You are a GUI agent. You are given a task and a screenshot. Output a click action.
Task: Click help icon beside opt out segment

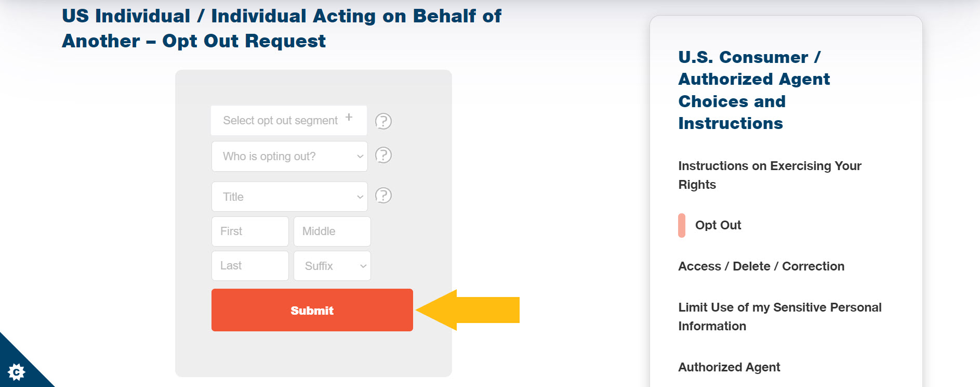click(x=383, y=121)
